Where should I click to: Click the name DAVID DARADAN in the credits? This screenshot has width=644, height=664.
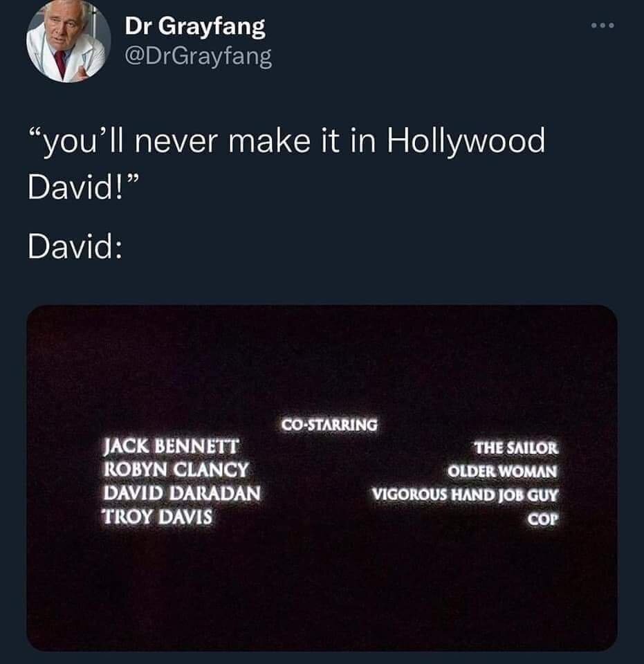pos(182,493)
